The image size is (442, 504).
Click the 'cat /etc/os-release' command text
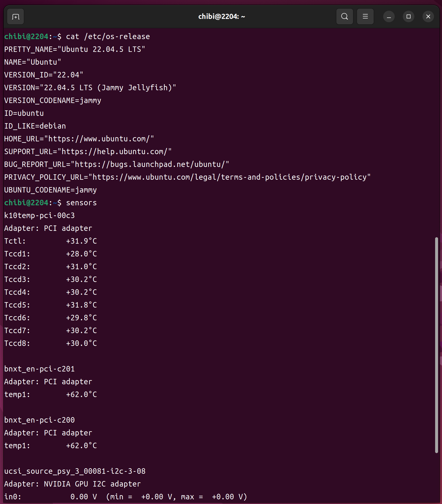point(108,37)
